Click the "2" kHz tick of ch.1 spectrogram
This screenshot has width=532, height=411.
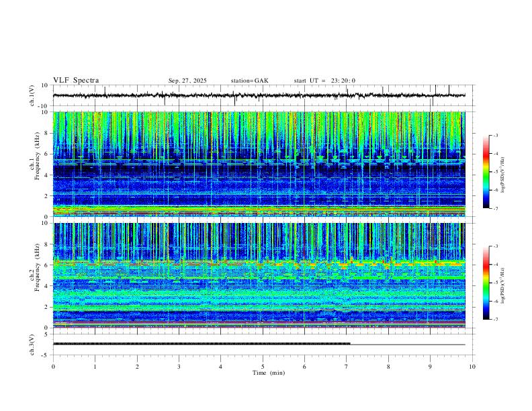46,196
